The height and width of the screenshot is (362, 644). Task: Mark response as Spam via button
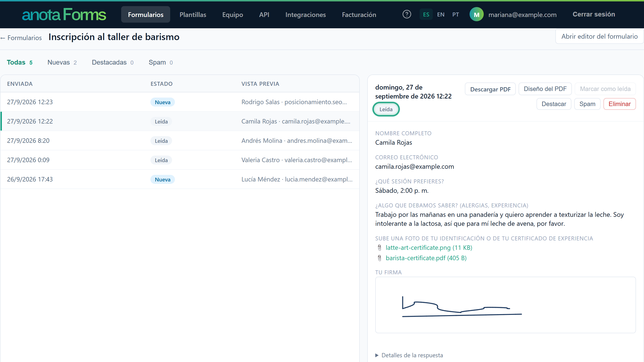[x=587, y=104]
